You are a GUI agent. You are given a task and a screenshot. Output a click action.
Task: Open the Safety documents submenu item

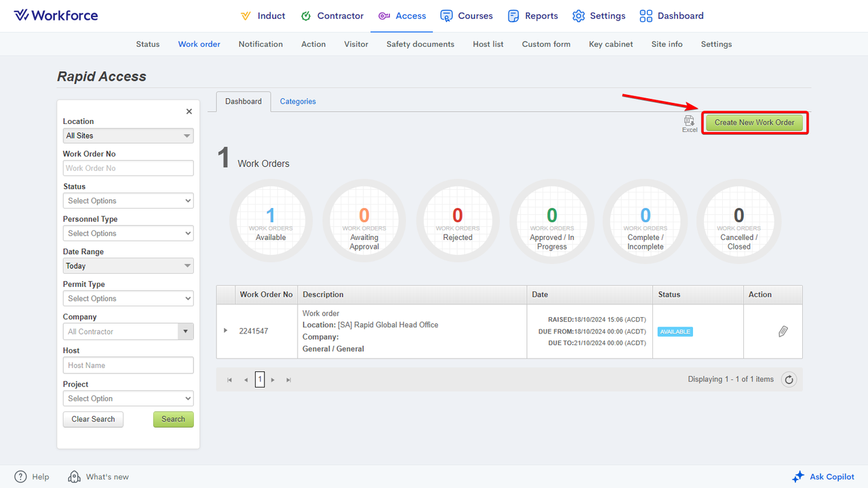(420, 44)
